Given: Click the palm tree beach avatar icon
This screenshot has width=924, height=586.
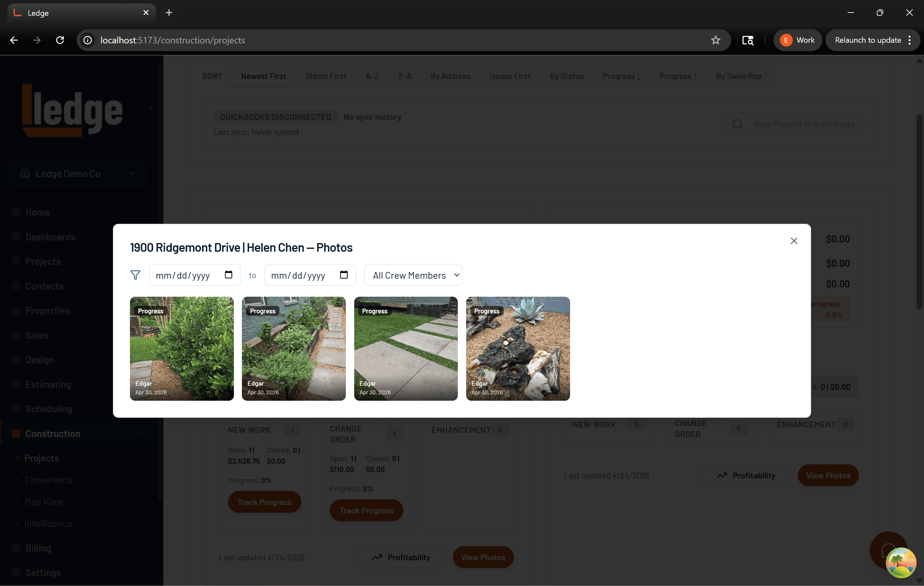Looking at the screenshot, I should [x=901, y=563].
